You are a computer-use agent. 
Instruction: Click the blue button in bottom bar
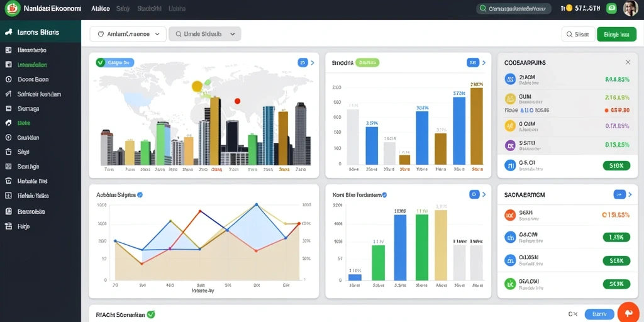(599, 314)
